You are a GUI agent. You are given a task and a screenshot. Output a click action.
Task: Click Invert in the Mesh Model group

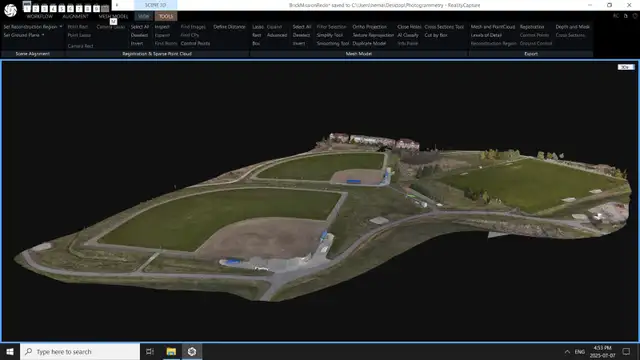coord(299,43)
